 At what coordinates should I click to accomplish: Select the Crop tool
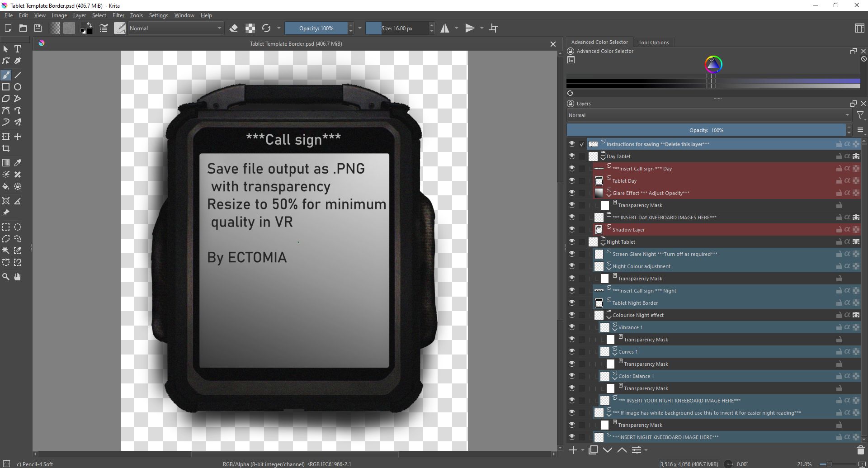point(6,148)
